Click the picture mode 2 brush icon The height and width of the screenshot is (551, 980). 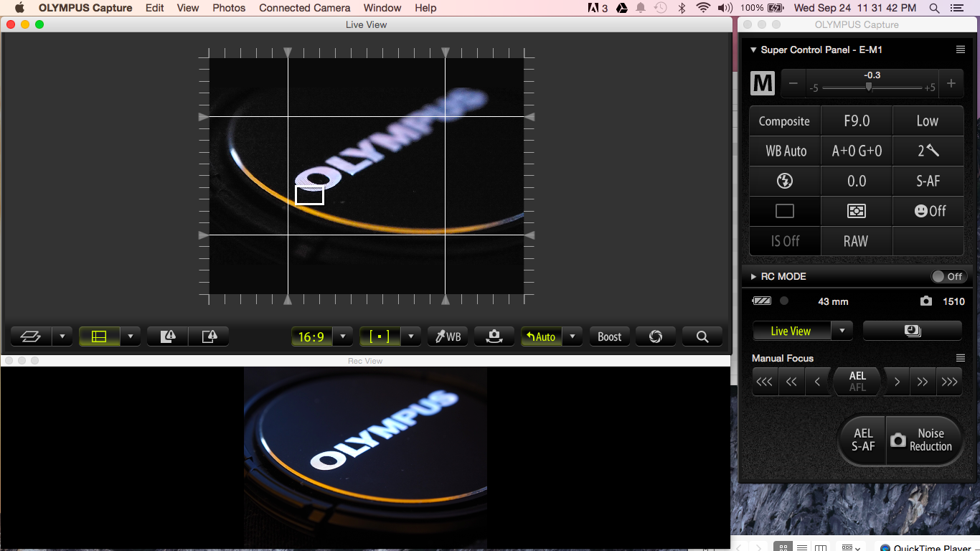click(928, 151)
